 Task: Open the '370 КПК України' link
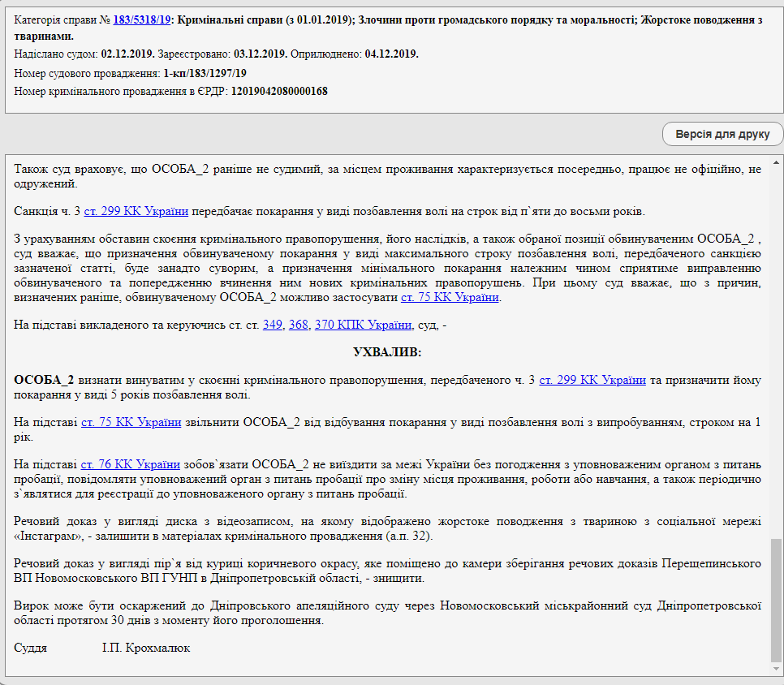pyautogui.click(x=363, y=325)
